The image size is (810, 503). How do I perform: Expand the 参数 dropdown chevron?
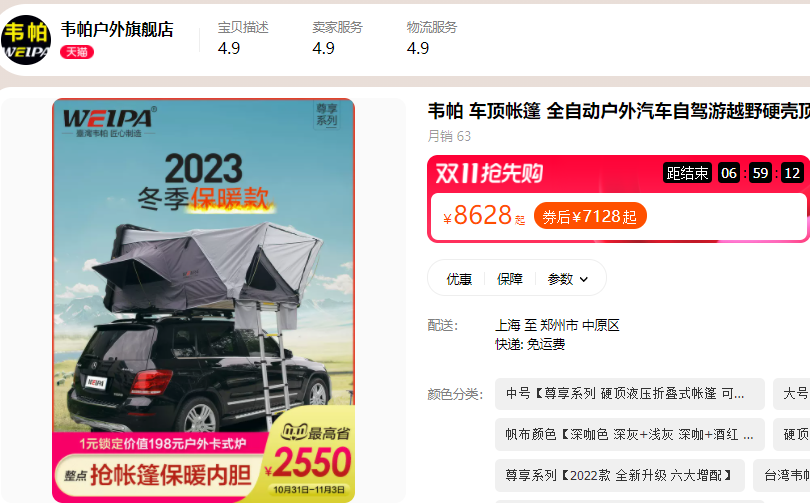[x=584, y=279]
